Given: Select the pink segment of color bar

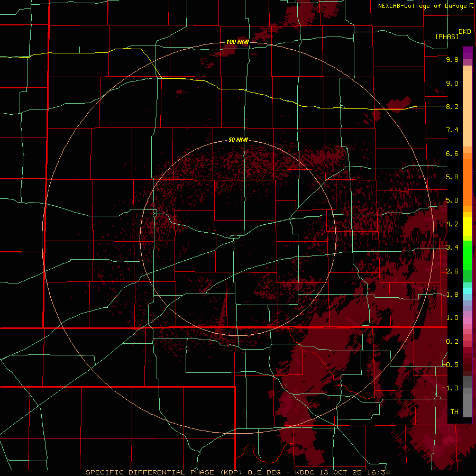Looking at the screenshot, I should point(467,321).
